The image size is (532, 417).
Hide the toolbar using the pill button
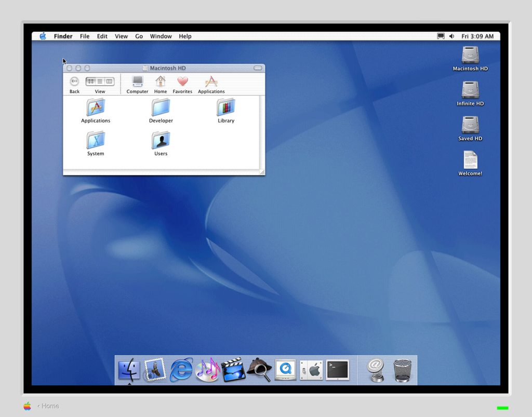[x=257, y=68]
